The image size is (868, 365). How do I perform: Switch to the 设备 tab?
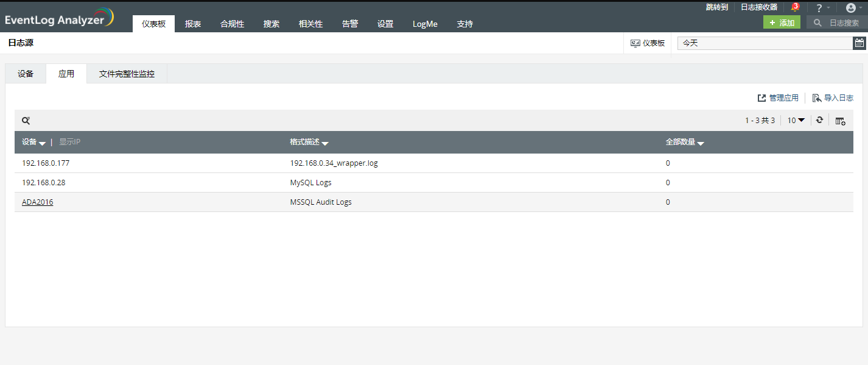click(x=26, y=74)
